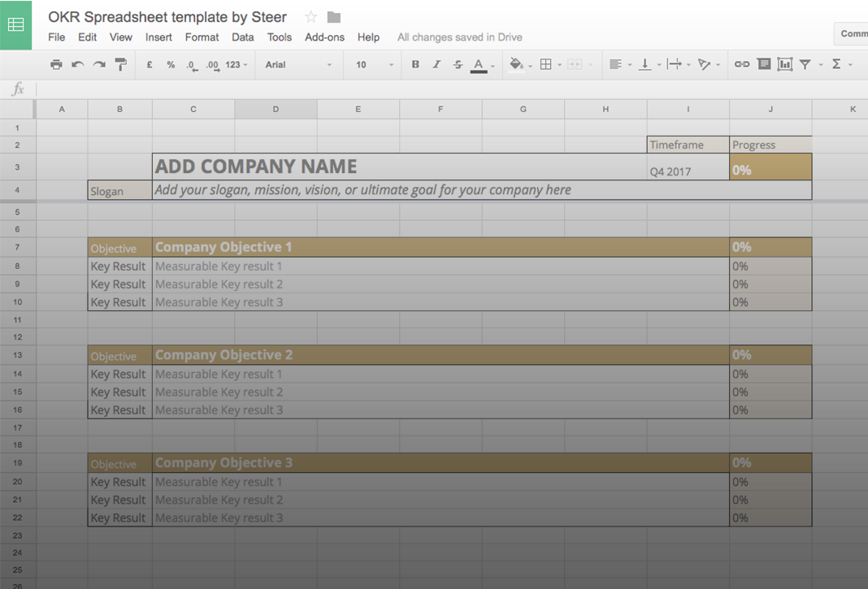
Task: Click vertical align icon
Action: pos(644,64)
